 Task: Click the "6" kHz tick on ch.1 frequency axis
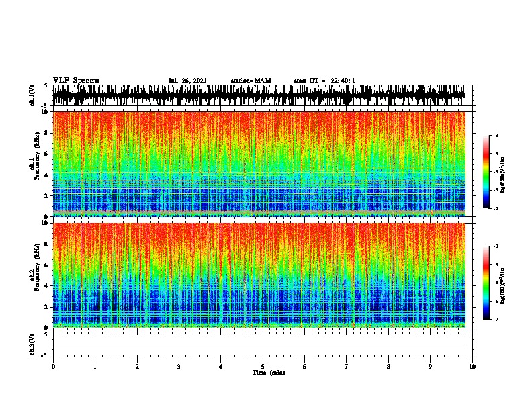coord(47,154)
